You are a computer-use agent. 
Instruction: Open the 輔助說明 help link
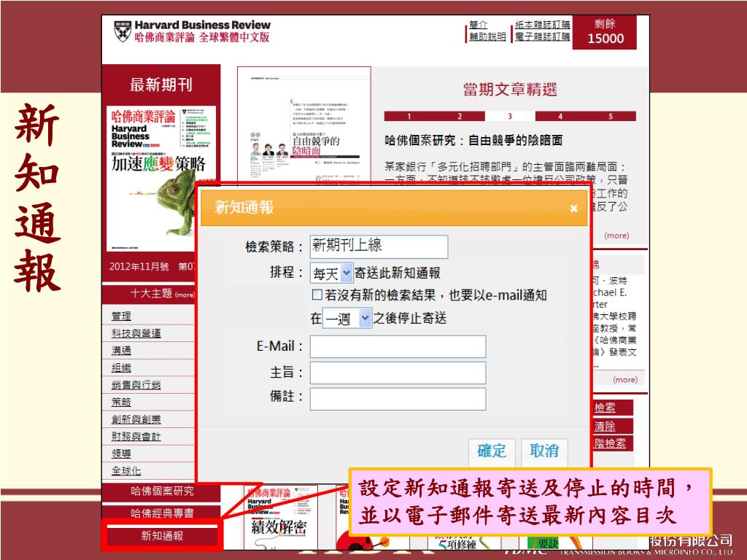coord(487,36)
